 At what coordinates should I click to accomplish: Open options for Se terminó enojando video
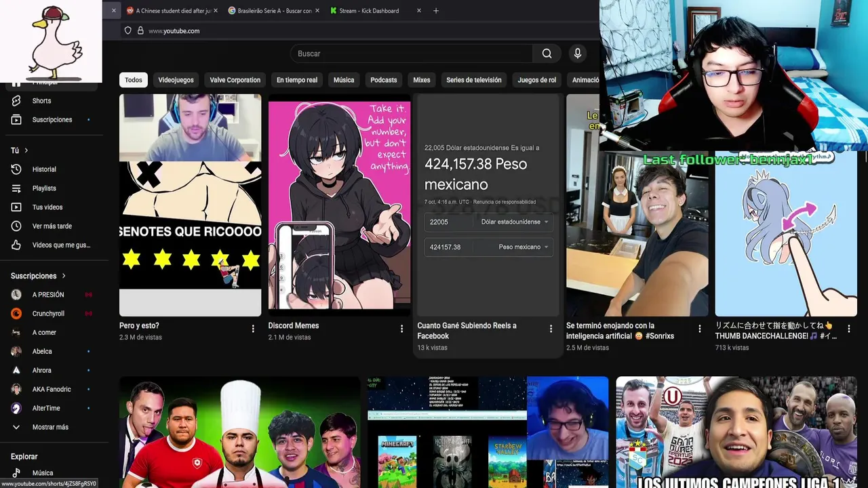(700, 329)
